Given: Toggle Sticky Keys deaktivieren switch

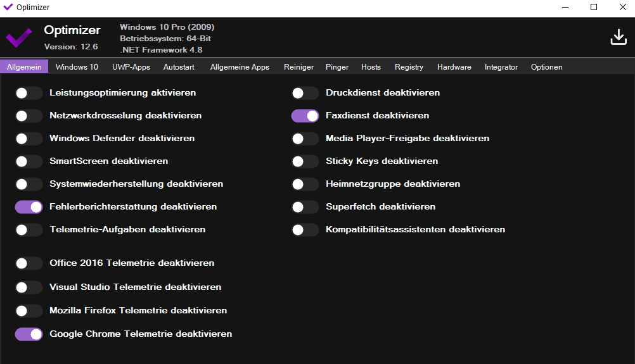Looking at the screenshot, I should (x=305, y=161).
